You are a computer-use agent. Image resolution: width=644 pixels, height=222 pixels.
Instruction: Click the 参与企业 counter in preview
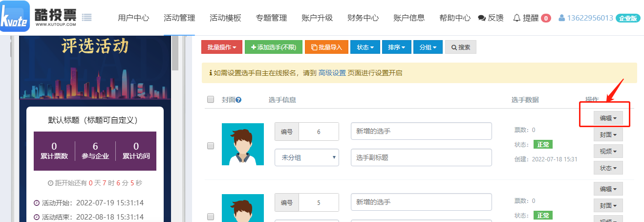pyautogui.click(x=95, y=151)
